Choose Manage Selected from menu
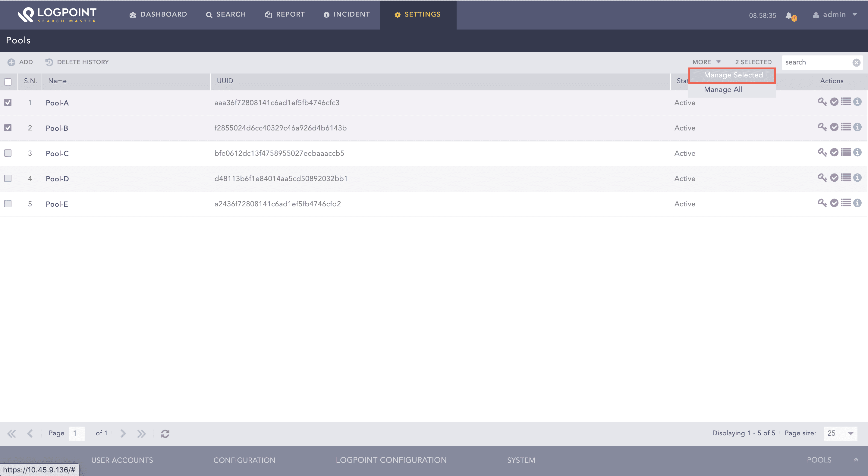The width and height of the screenshot is (868, 476). 733,75
